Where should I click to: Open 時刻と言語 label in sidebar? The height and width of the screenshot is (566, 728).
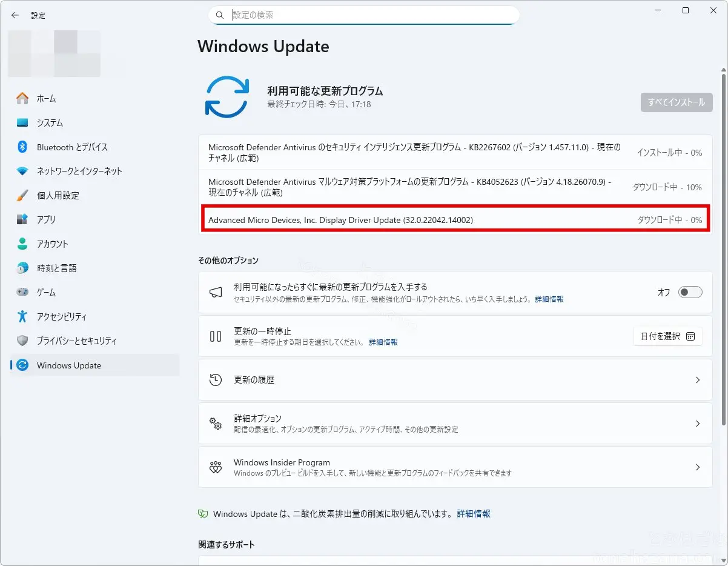(x=57, y=268)
